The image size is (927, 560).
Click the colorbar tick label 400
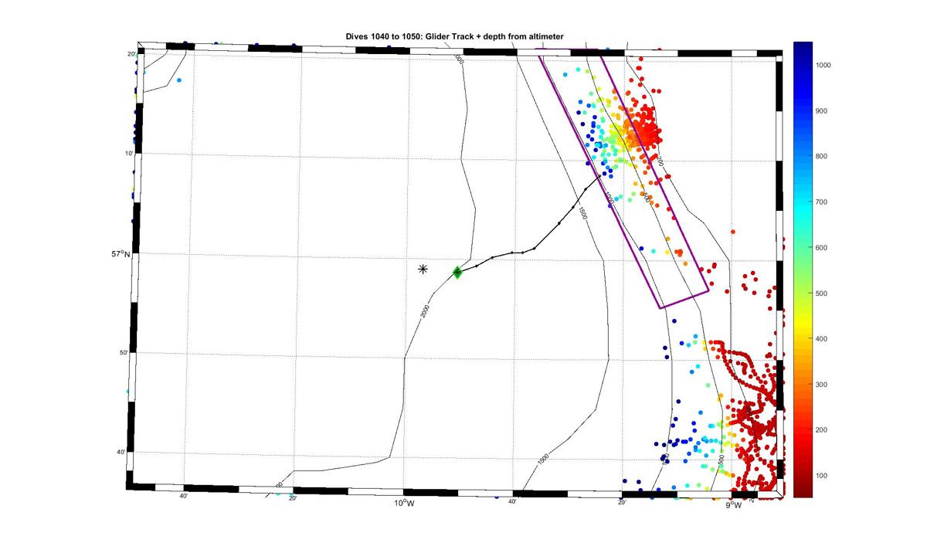pos(822,339)
